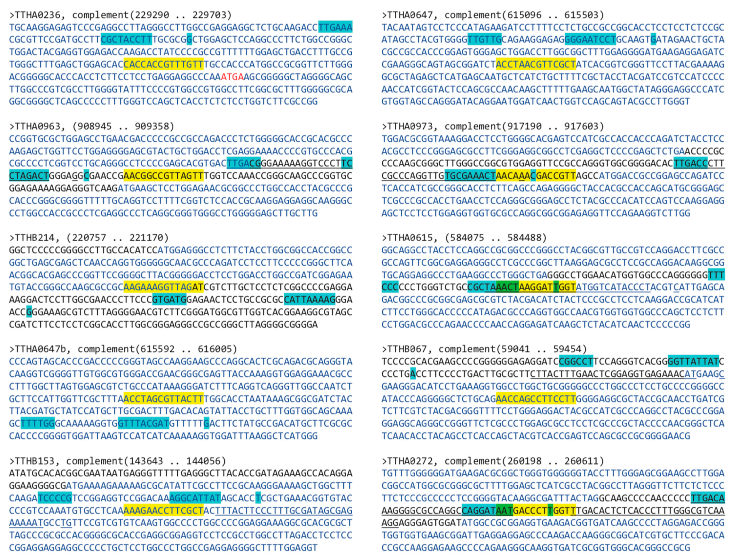
Task: Click underlined CTTACTTTGAACTCGGAGGTGAGAAAC in TTHB067
Action: (607, 374)
